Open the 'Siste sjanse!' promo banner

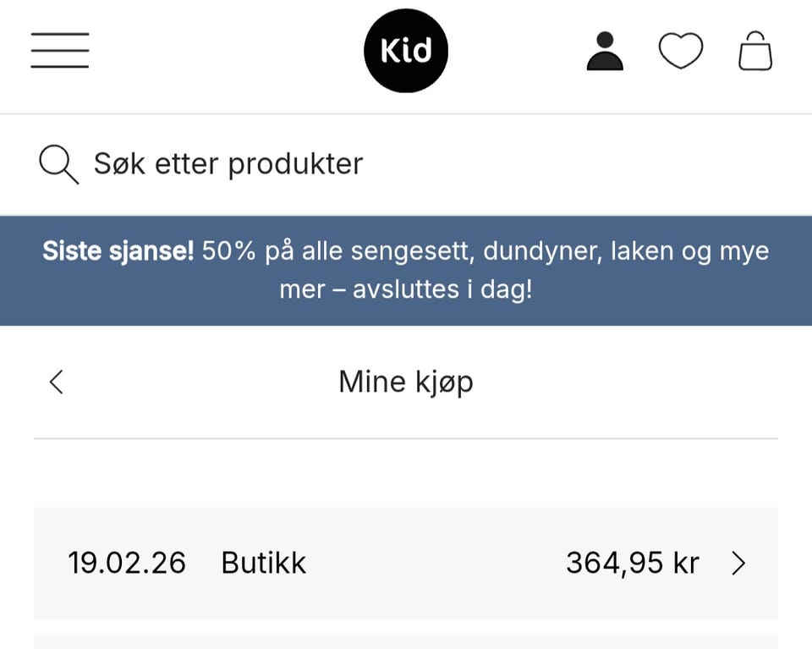406,271
